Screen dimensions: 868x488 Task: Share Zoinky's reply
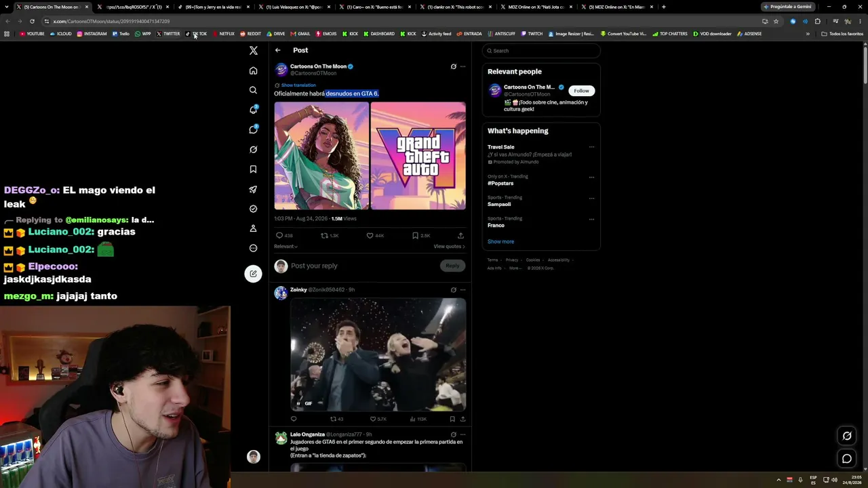tap(462, 419)
